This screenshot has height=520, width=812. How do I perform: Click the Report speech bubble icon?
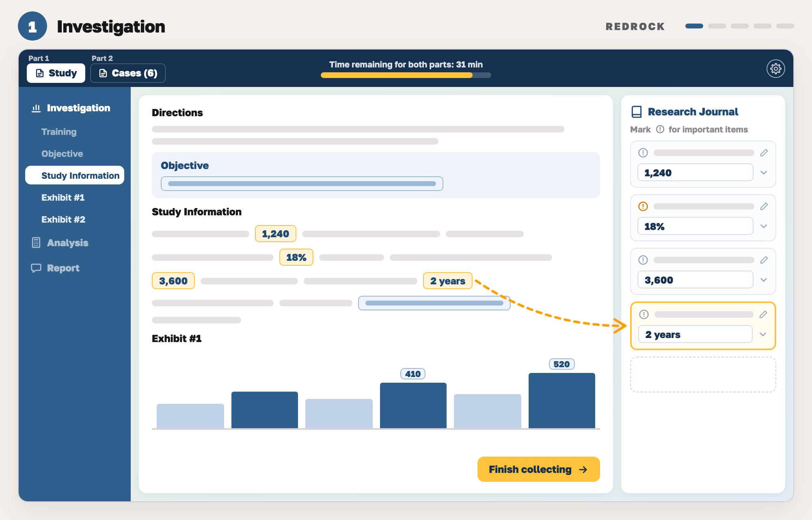tap(36, 268)
